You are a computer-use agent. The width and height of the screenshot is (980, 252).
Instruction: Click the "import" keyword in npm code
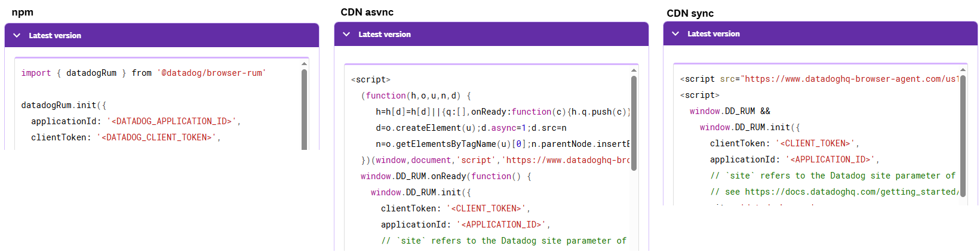point(36,73)
